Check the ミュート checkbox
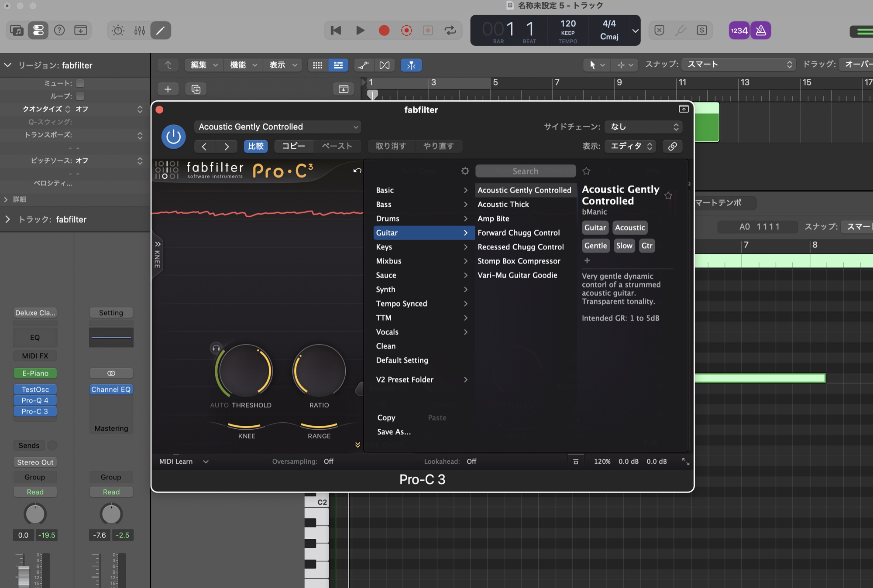873x588 pixels. pyautogui.click(x=80, y=83)
